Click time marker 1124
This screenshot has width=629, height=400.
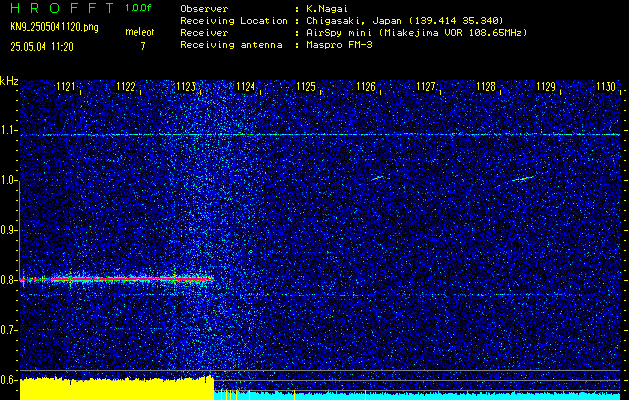click(x=246, y=87)
